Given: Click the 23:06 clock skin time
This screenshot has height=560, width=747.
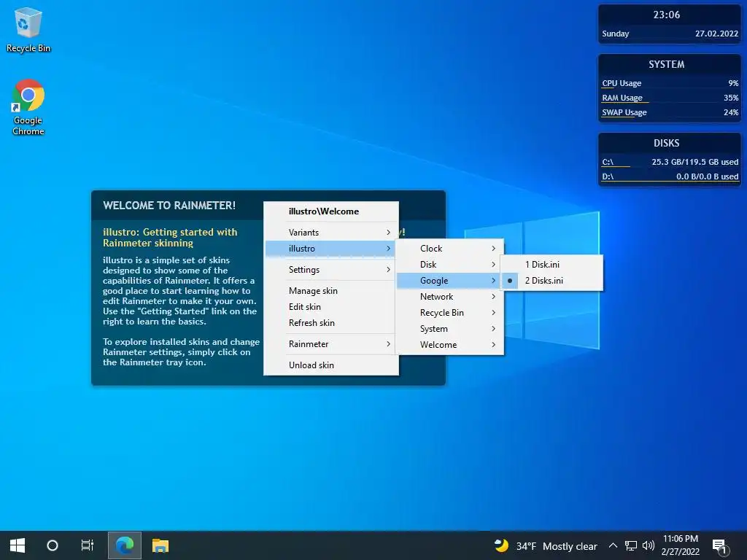Looking at the screenshot, I should tap(667, 15).
